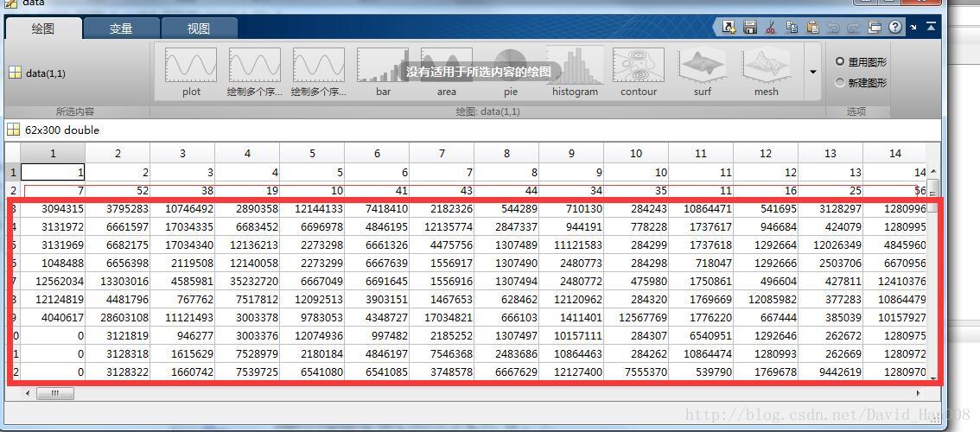Click cell containing 1048488

53,264
